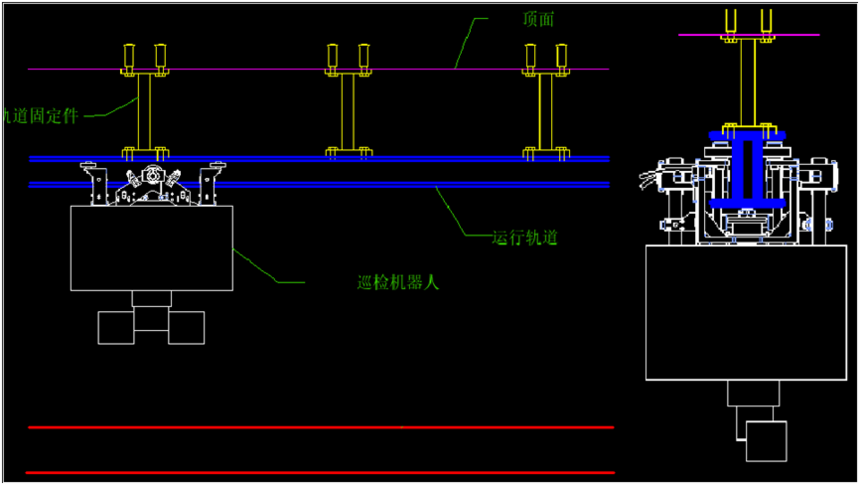Click the robot body rectangle in left view
This screenshot has height=485, width=860.
[151, 248]
